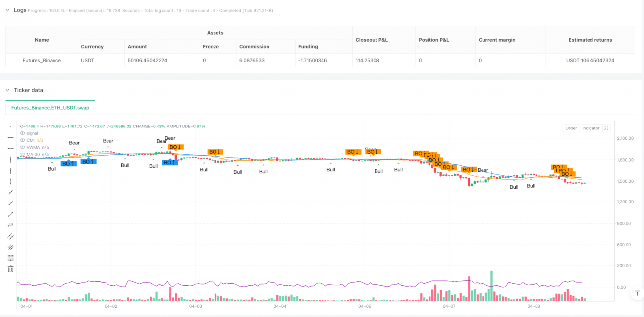Select the Futures_Binance.ETH_USDT.swap tab
The image size is (644, 317).
point(51,107)
